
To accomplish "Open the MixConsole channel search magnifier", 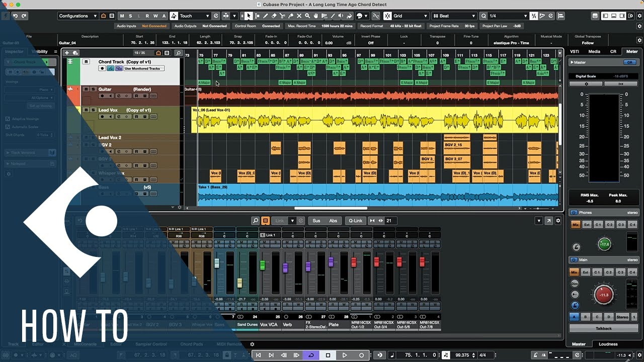I will click(x=256, y=221).
